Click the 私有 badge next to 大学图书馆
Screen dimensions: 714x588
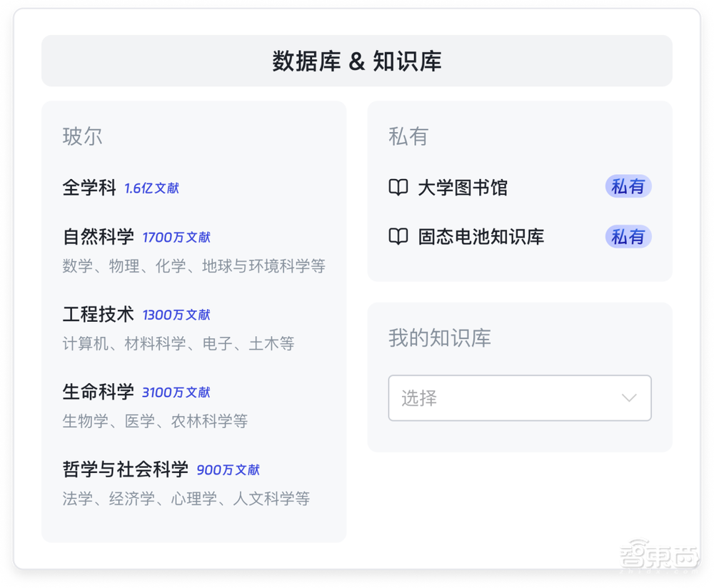click(628, 187)
